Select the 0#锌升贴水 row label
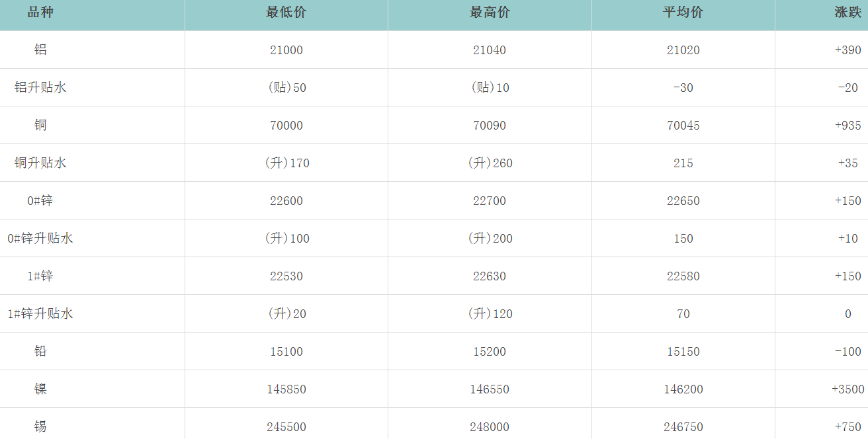868x439 pixels. pyautogui.click(x=40, y=238)
